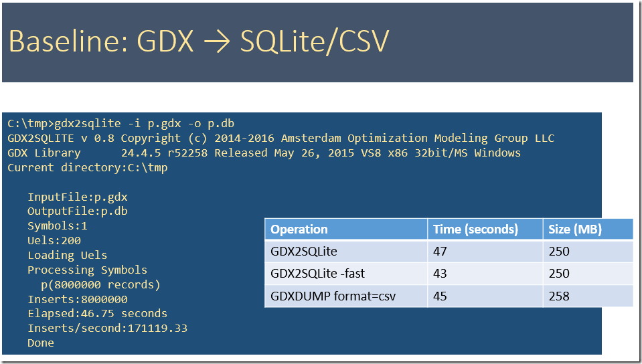Image resolution: width=642 pixels, height=364 pixels.
Task: Click the 'Processing Symbols' line
Action: click(x=87, y=270)
